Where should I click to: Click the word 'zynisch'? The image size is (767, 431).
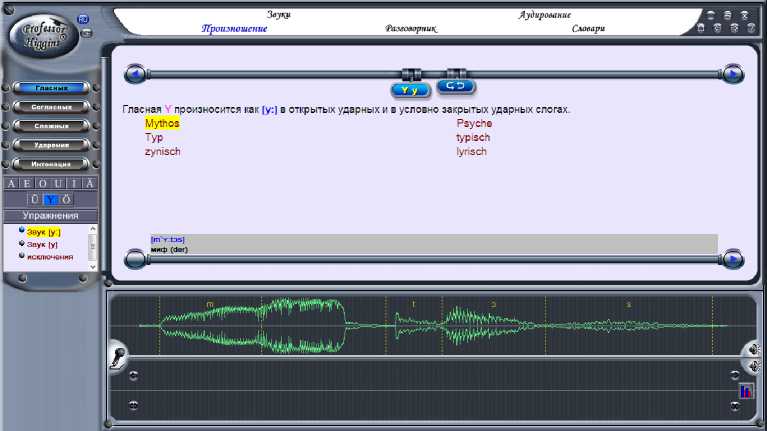click(x=163, y=151)
